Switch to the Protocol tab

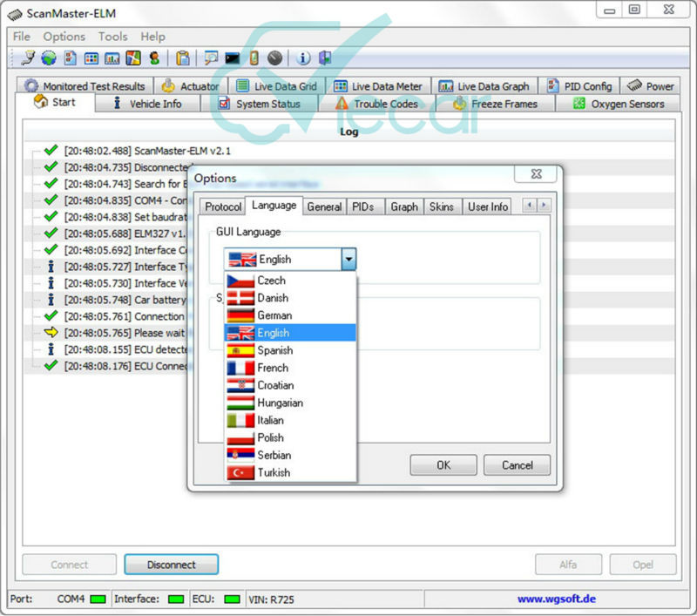pyautogui.click(x=223, y=206)
